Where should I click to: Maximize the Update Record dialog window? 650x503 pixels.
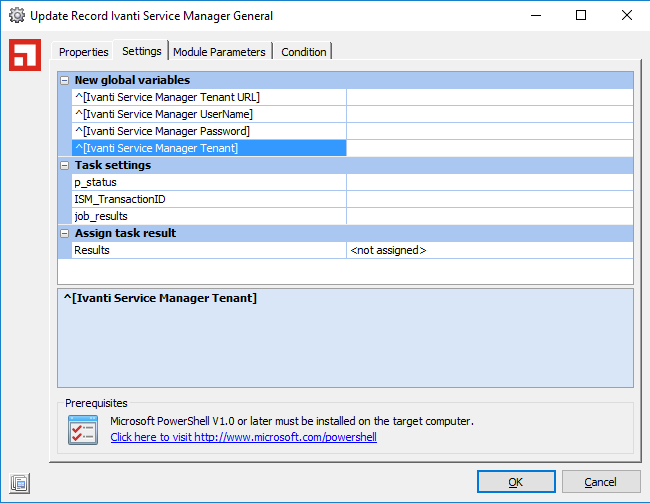click(x=581, y=15)
